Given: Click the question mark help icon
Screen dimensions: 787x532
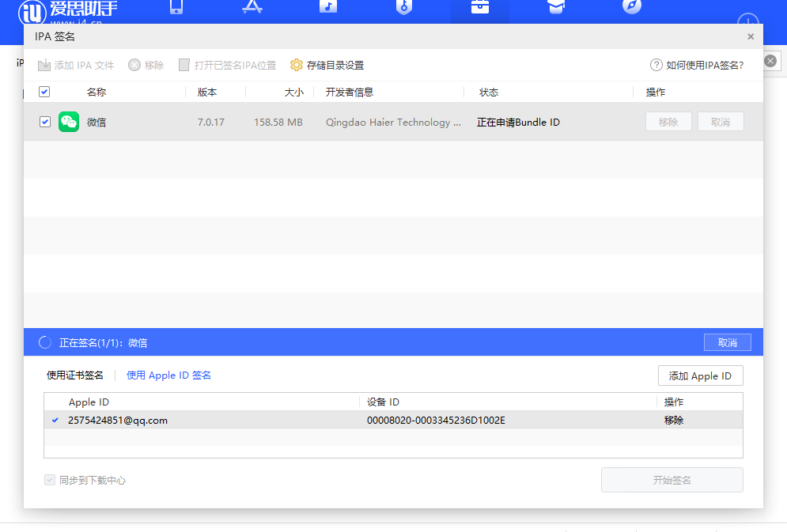Looking at the screenshot, I should click(656, 65).
